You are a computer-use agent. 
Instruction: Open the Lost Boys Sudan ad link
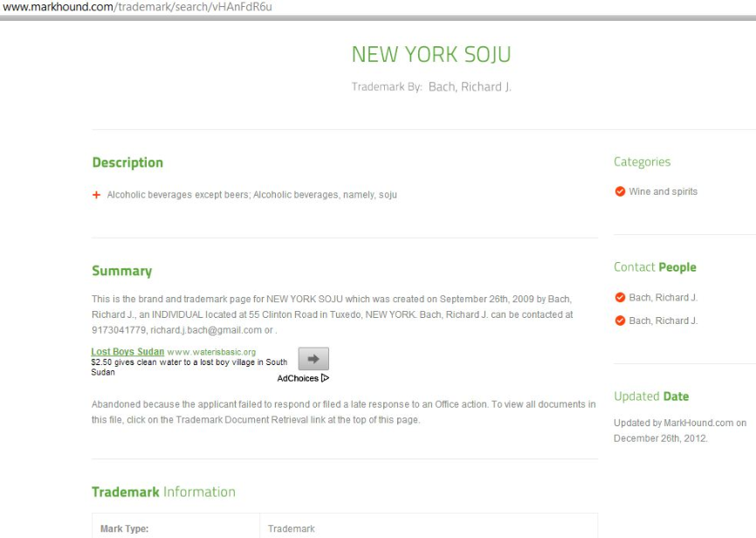(x=127, y=352)
